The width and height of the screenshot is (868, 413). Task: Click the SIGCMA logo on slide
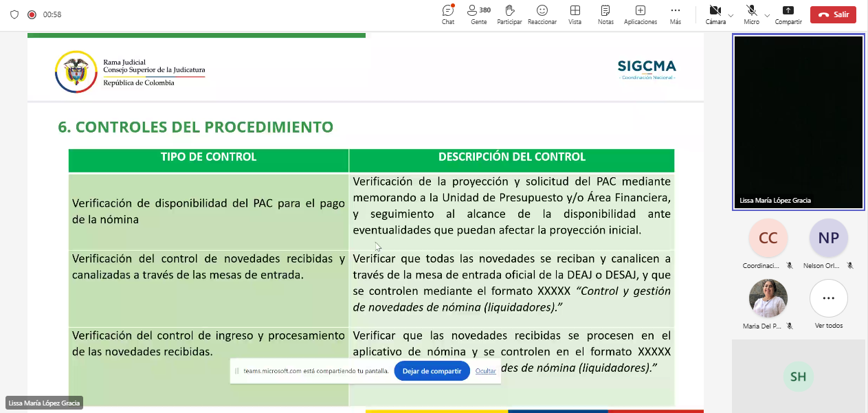pos(647,69)
